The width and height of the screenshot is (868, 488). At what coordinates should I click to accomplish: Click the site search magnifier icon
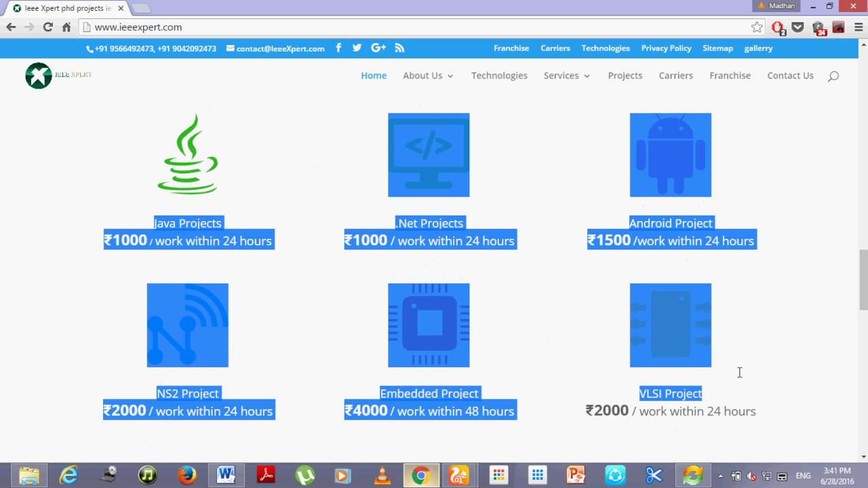pyautogui.click(x=833, y=76)
